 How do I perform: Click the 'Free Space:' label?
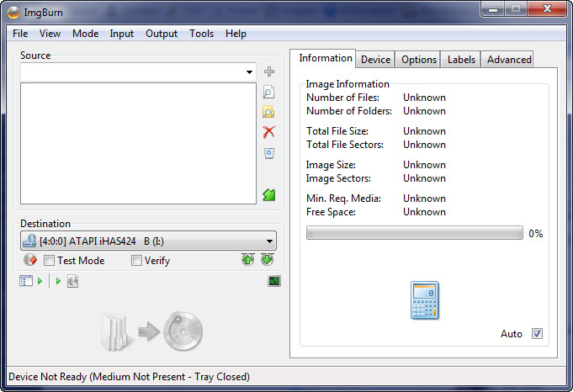pos(331,212)
